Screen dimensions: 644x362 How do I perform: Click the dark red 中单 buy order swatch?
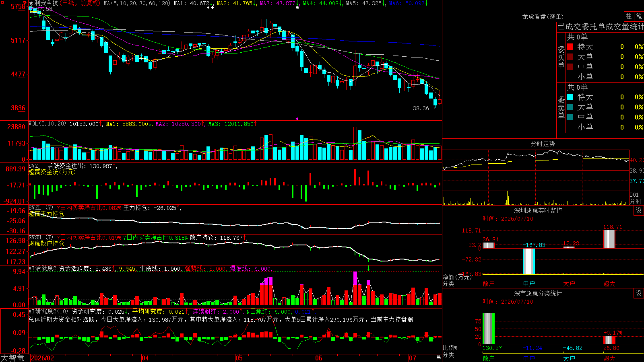click(570, 66)
